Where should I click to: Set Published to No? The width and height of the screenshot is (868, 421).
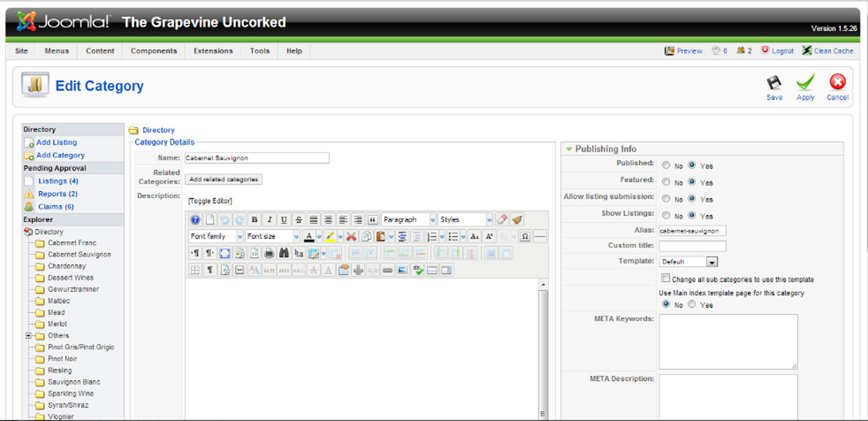tap(666, 166)
